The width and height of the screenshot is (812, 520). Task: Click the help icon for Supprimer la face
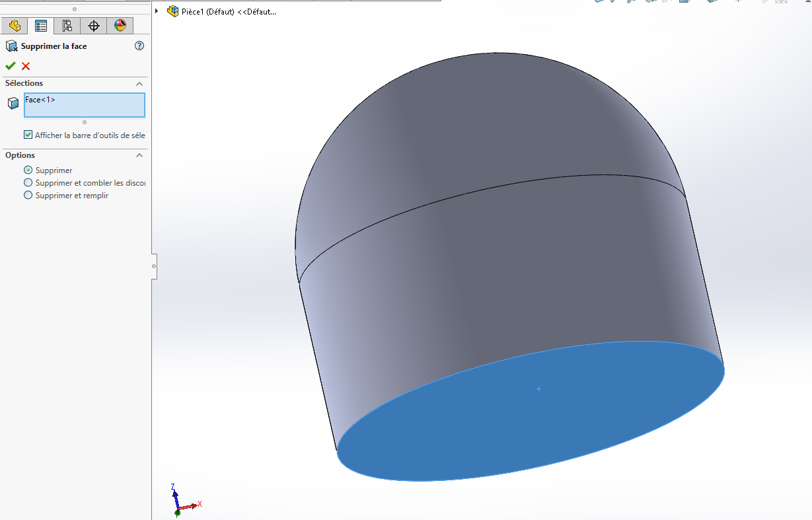(139, 46)
